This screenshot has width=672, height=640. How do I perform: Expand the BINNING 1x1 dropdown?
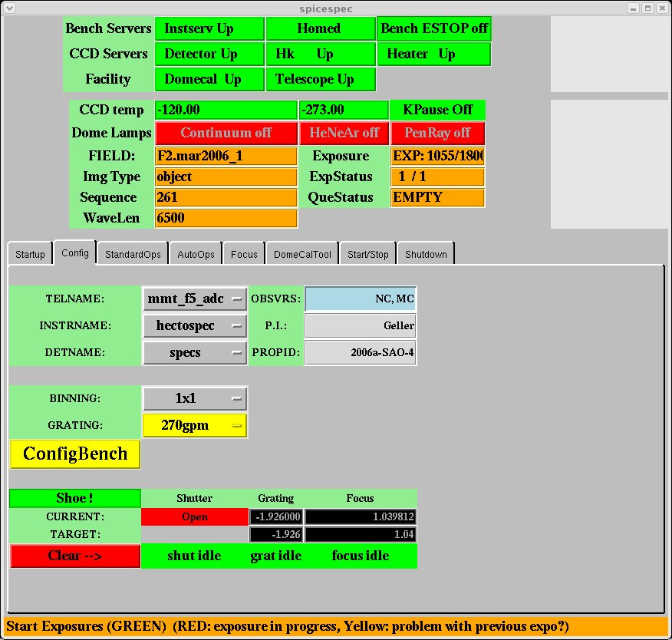[x=195, y=399]
